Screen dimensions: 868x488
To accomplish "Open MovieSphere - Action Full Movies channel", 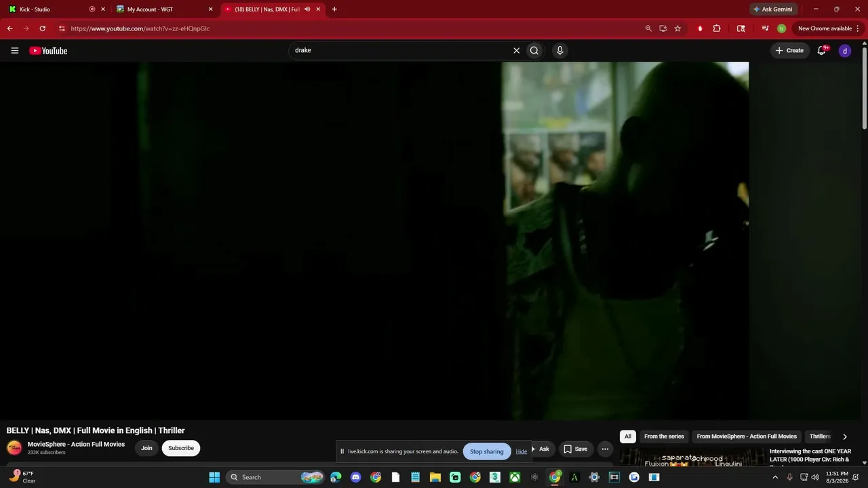I will tap(76, 445).
